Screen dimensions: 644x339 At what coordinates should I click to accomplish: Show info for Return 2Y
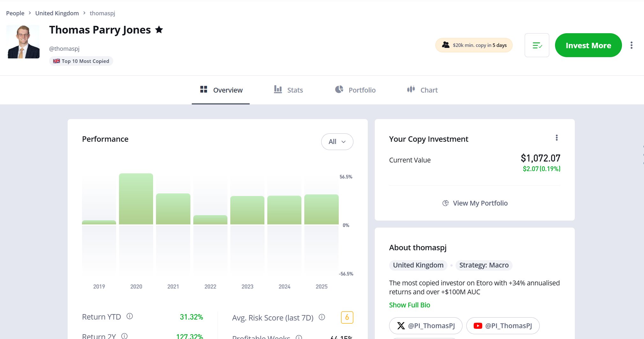coord(124,336)
